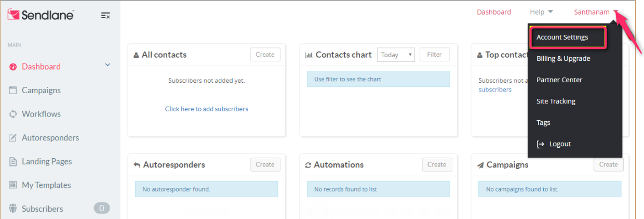Click the All contacts person icon
The image size is (644, 219).
click(x=136, y=55)
